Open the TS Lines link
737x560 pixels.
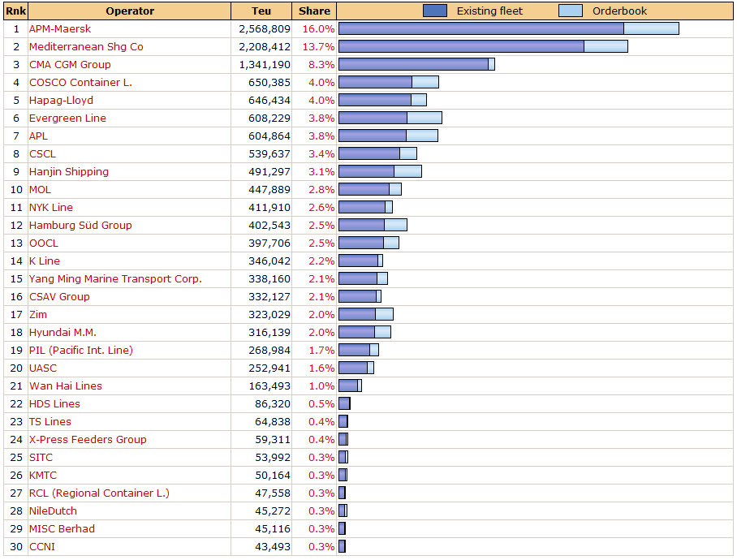[50, 422]
